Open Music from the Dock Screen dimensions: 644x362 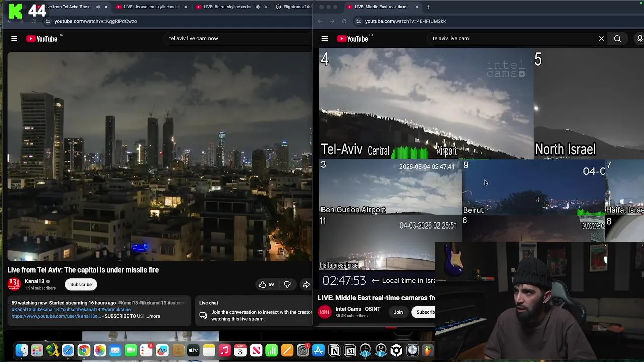pyautogui.click(x=224, y=350)
